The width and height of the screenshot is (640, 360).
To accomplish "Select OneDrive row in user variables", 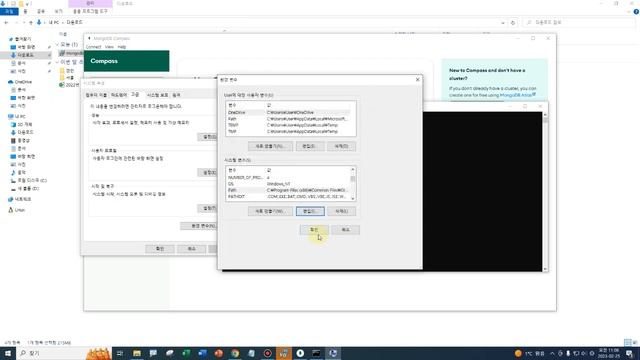I will [288, 112].
